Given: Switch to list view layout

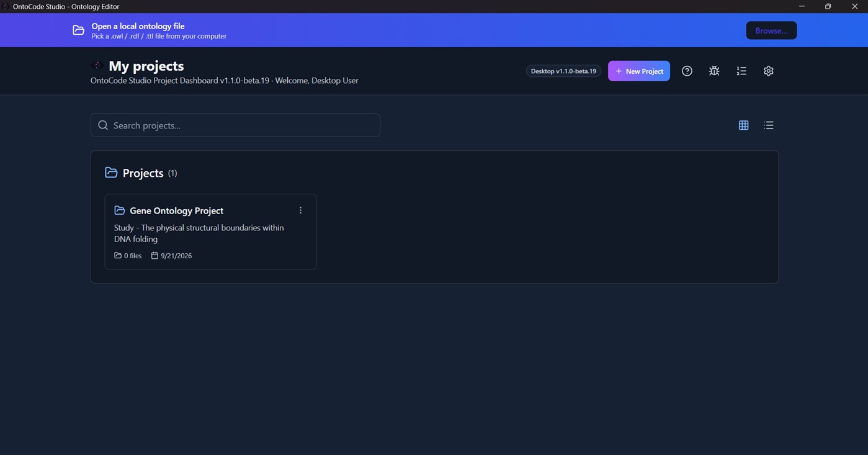Looking at the screenshot, I should (x=769, y=125).
